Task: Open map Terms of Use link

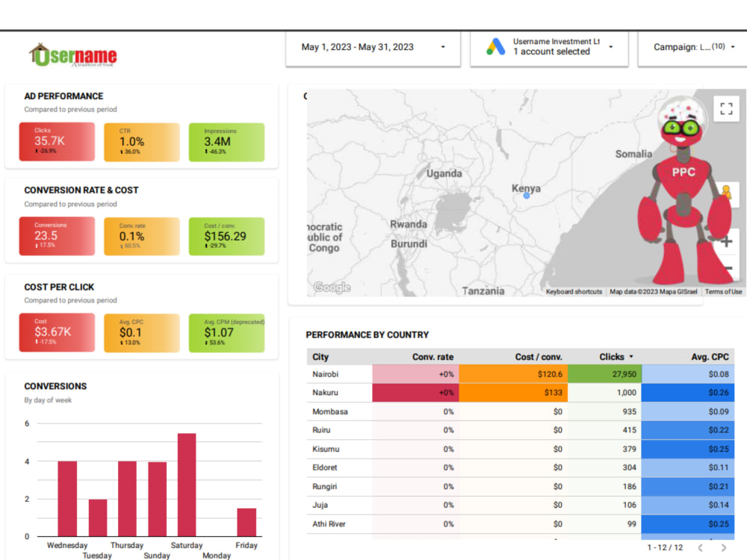Action: [x=723, y=291]
